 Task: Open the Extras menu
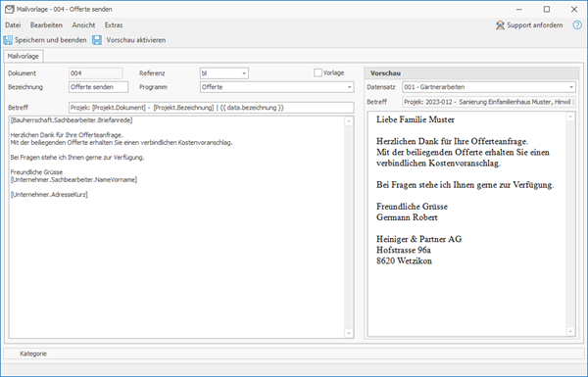114,25
